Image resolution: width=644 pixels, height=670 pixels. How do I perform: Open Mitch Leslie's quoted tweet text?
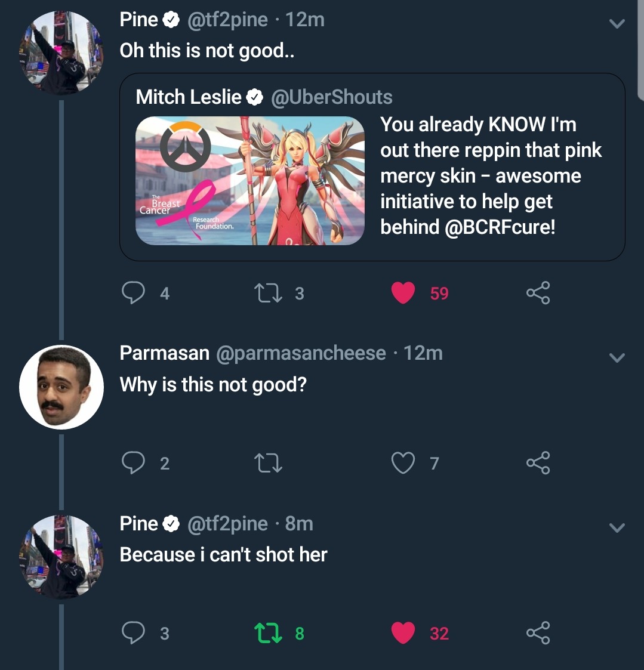coord(491,175)
